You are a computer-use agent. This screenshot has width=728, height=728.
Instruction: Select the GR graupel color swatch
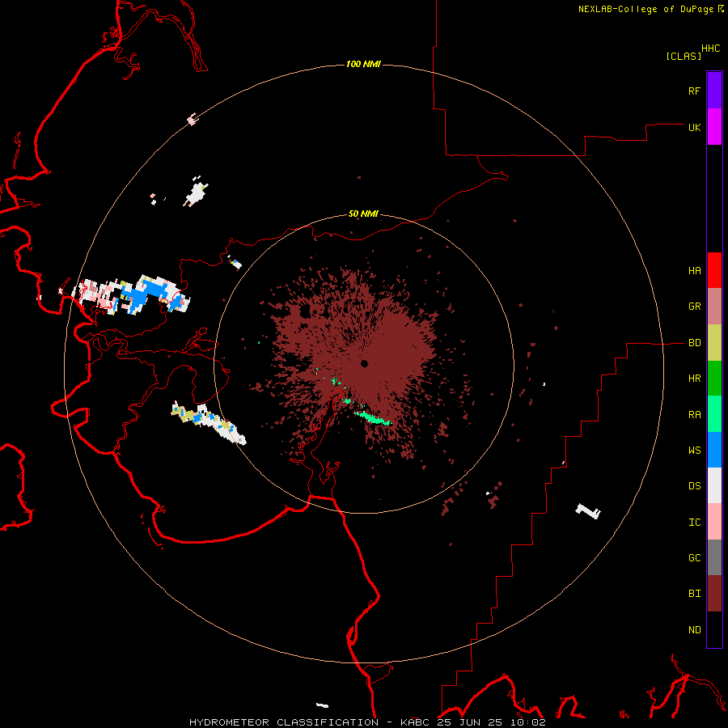tap(714, 307)
